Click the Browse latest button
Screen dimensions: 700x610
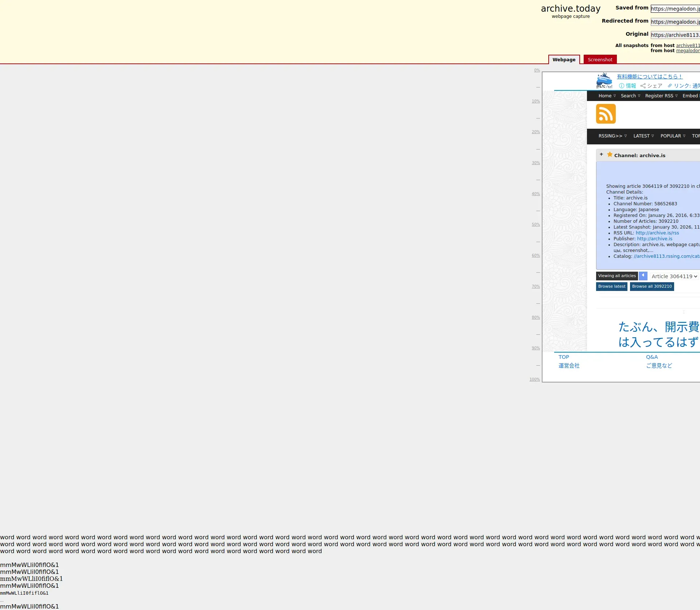(x=611, y=287)
